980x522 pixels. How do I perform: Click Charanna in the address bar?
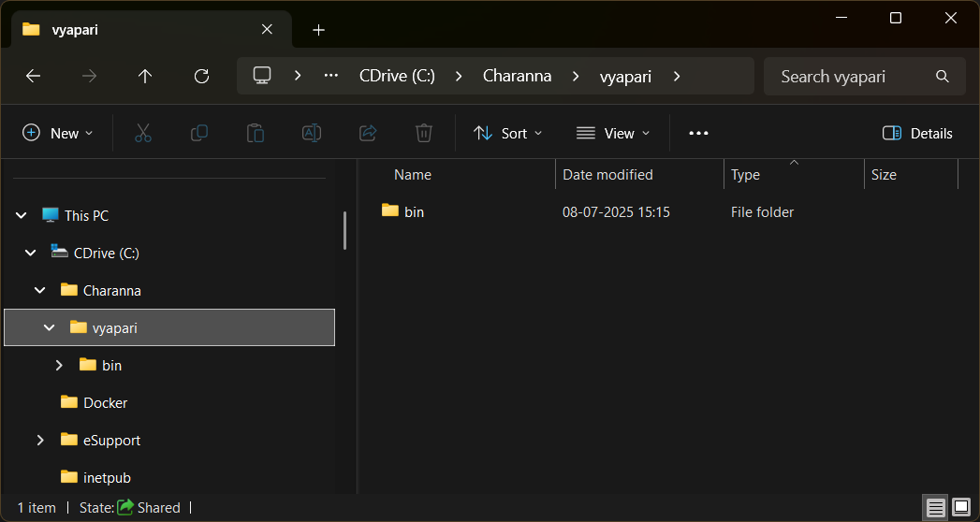517,76
